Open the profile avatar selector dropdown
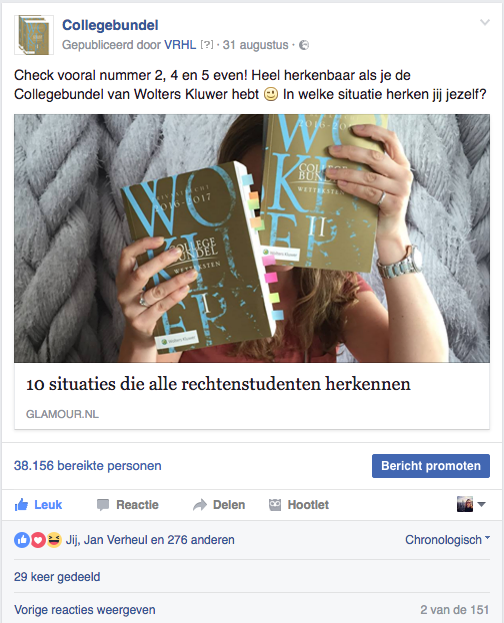This screenshot has height=623, width=504. click(x=471, y=504)
